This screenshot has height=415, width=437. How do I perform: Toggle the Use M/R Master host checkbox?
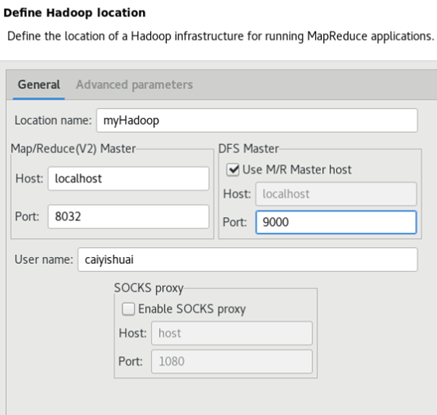233,170
